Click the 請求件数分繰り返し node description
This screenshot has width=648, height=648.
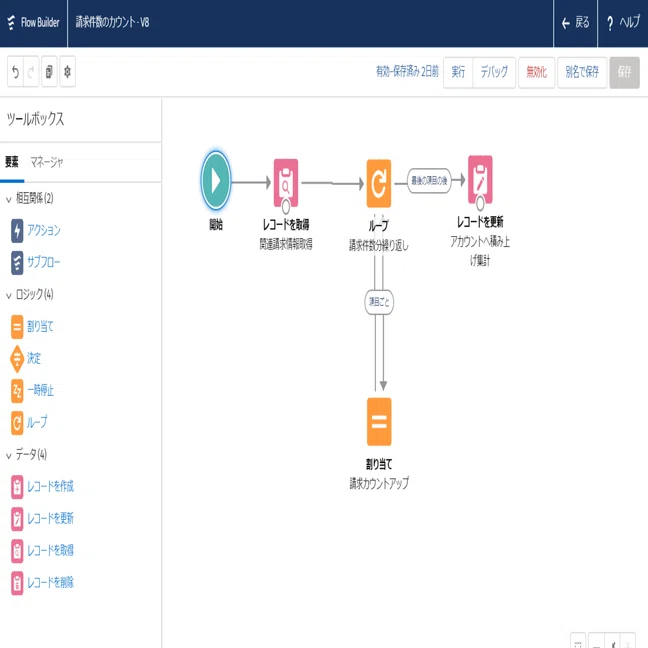point(379,245)
